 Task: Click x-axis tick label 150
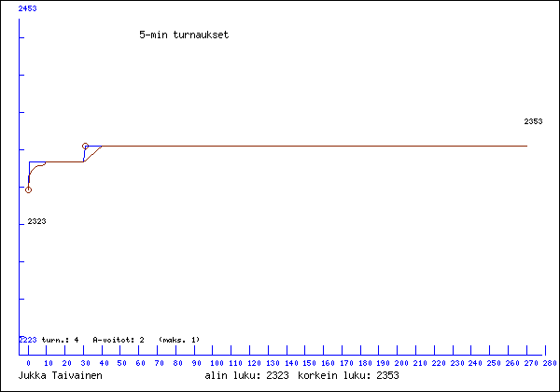pos(308,363)
